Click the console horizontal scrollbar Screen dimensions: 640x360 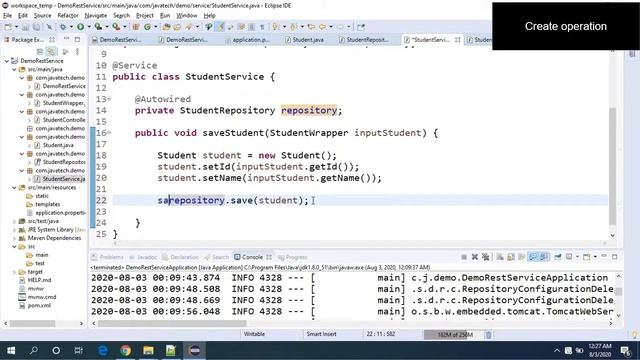coord(171,323)
